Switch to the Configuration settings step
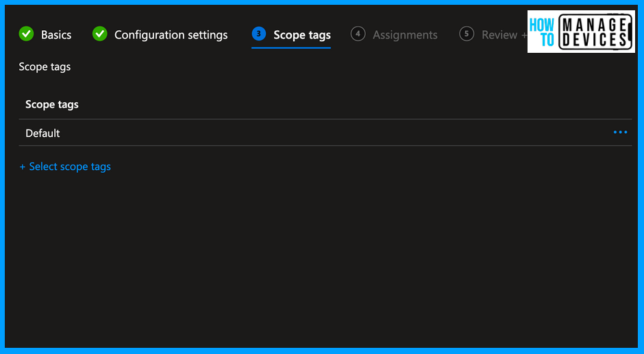Image resolution: width=644 pixels, height=354 pixels. 171,35
